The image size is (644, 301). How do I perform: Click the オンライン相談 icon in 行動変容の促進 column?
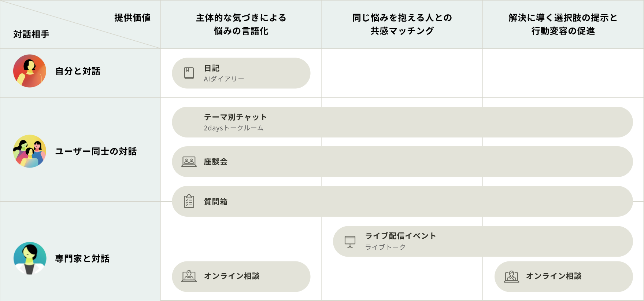[x=511, y=276]
